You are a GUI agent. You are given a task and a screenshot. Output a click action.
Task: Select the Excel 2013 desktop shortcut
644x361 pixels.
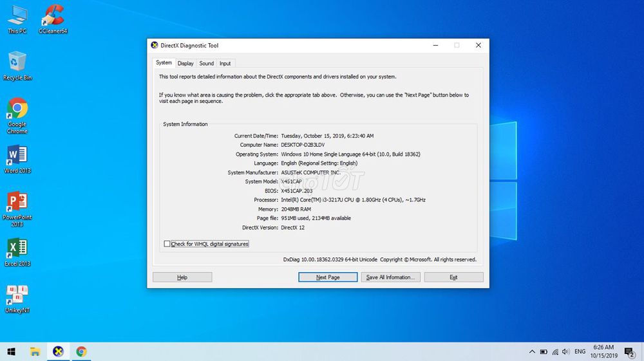tap(17, 253)
